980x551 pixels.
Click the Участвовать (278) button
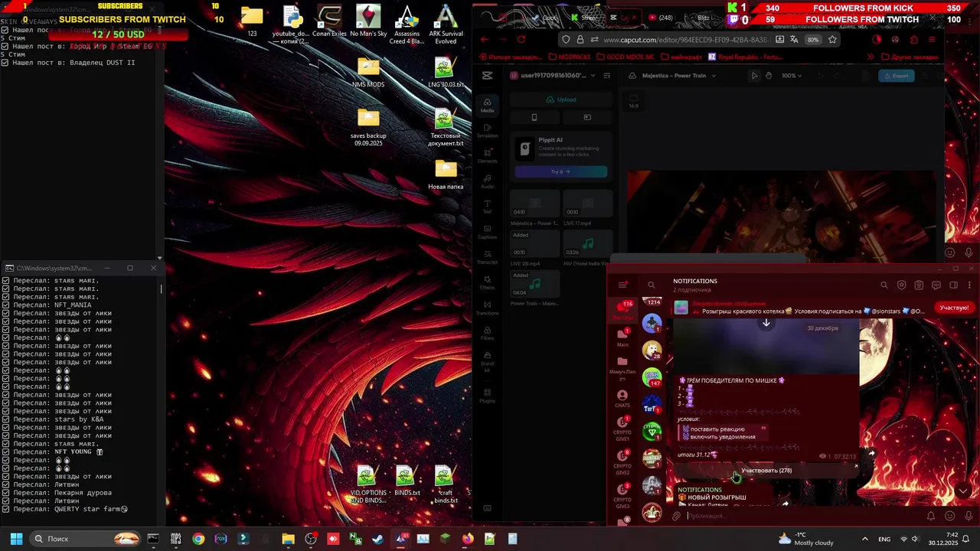click(766, 470)
